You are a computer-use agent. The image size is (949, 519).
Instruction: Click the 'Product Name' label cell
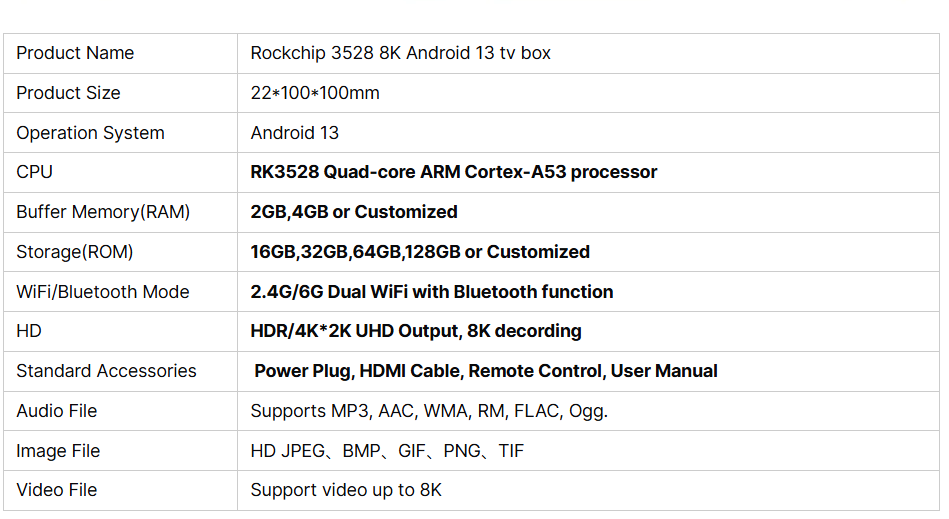75,53
